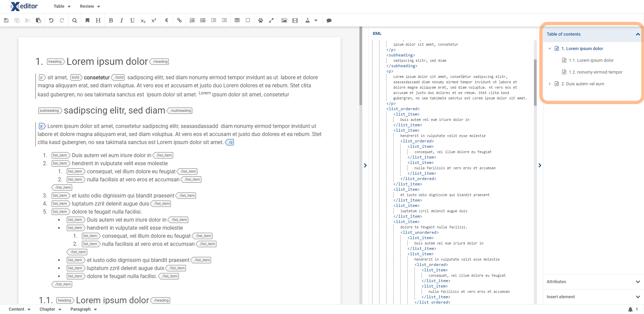Insert a video with film icon

pos(295,20)
